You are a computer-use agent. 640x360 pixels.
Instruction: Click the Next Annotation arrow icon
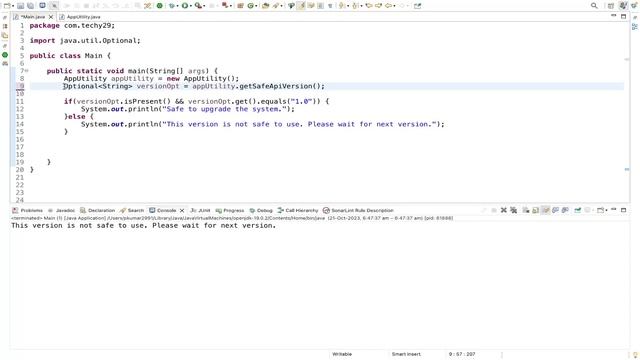point(341,6)
